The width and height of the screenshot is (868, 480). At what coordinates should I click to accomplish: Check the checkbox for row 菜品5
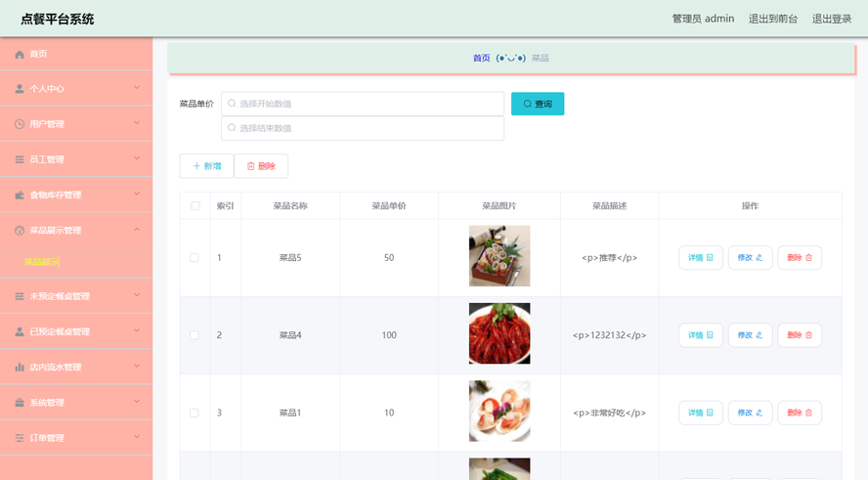click(195, 257)
